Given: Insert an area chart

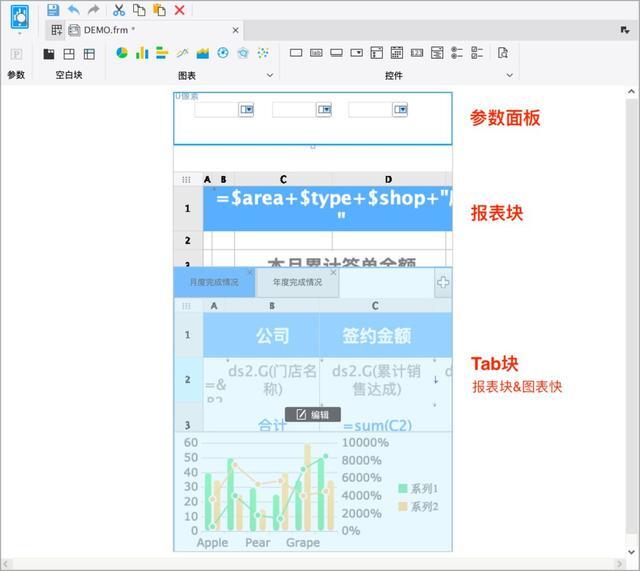Looking at the screenshot, I should (203, 53).
